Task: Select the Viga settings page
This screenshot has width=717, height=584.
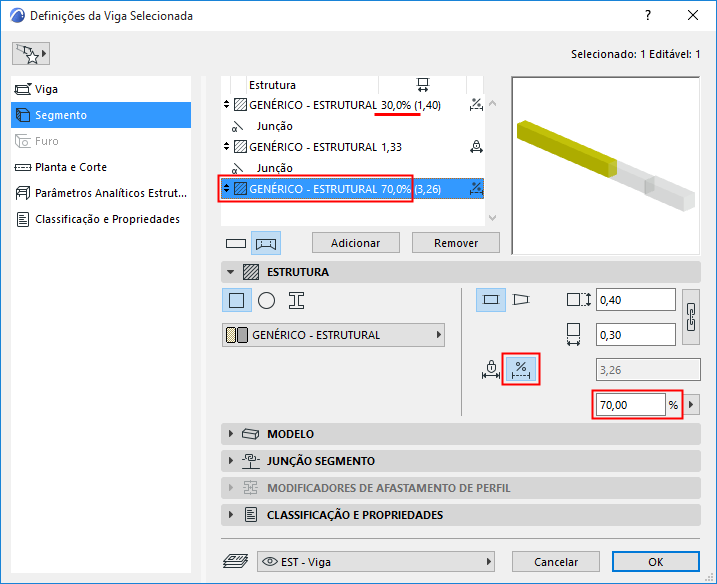Action: point(101,89)
